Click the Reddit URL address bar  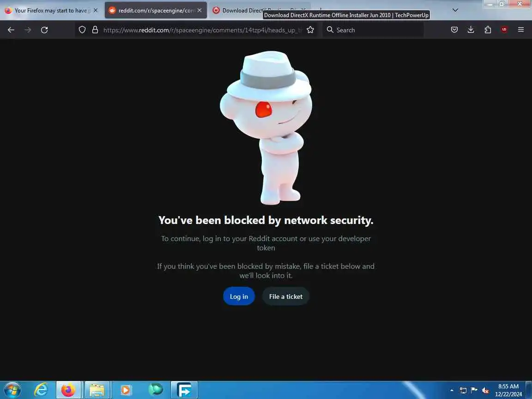202,30
